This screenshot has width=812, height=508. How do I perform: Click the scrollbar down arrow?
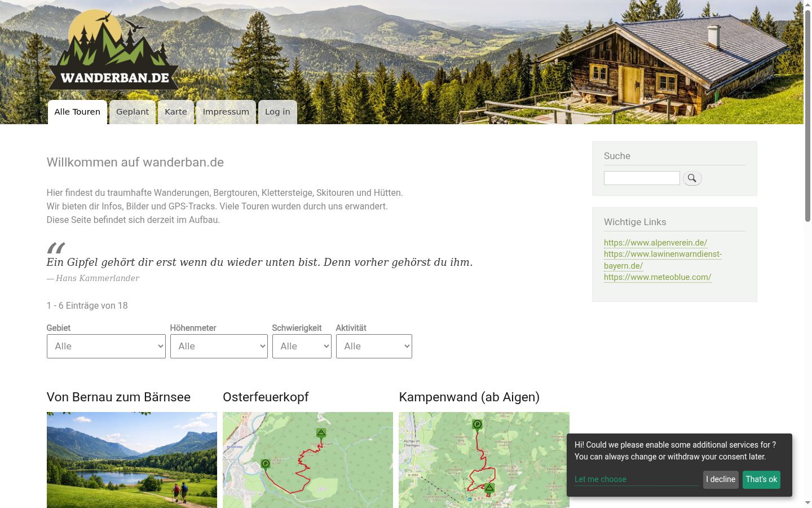point(807,503)
